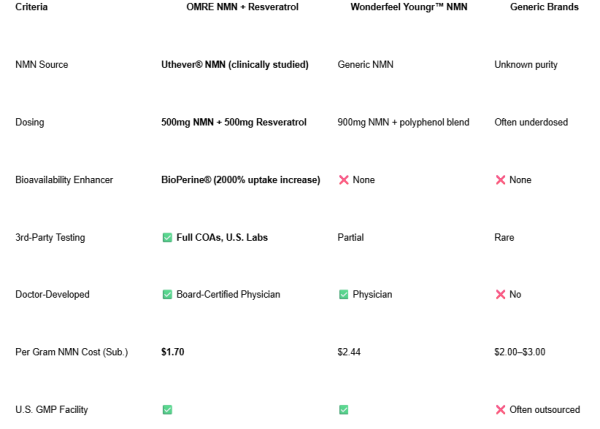Click the red X next to Wonderfeel's None
This screenshot has height=429, width=600.
point(344,180)
